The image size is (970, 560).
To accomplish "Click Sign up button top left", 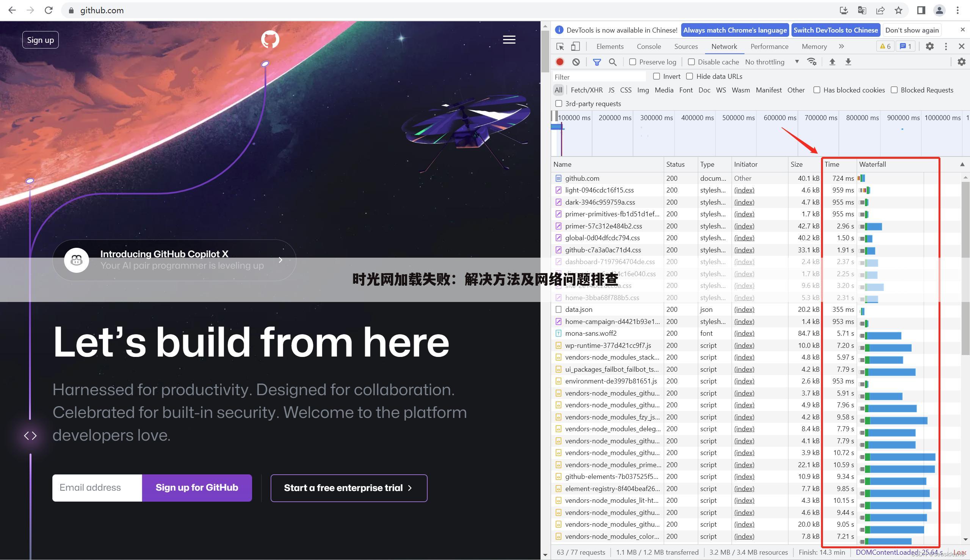I will 41,40.
